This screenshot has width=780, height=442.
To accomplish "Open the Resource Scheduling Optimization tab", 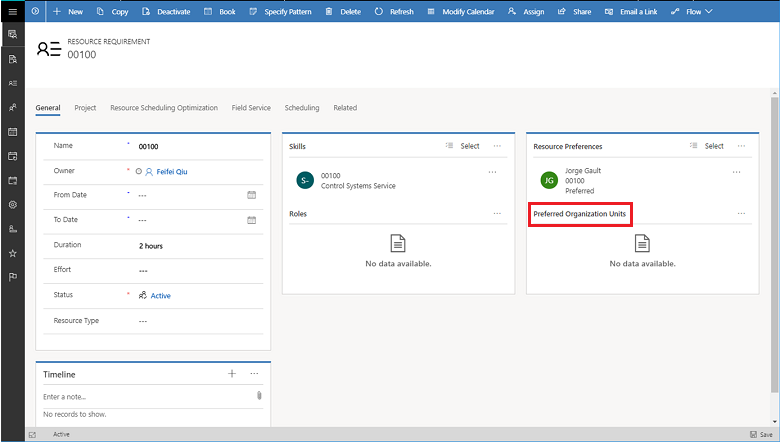I will coord(164,108).
